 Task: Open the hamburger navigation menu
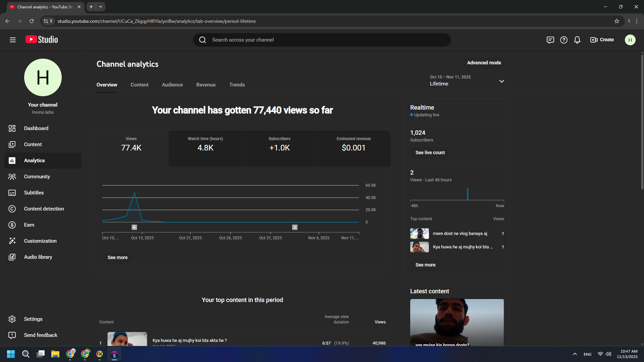pyautogui.click(x=12, y=40)
